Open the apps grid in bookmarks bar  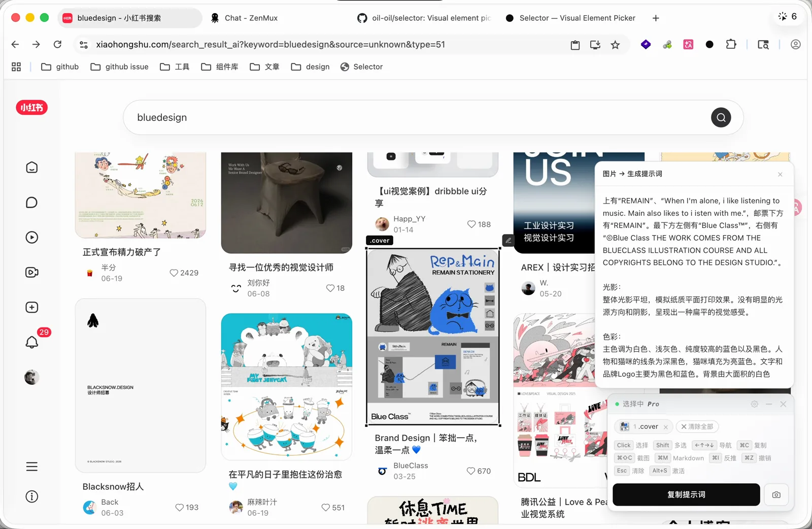point(16,67)
